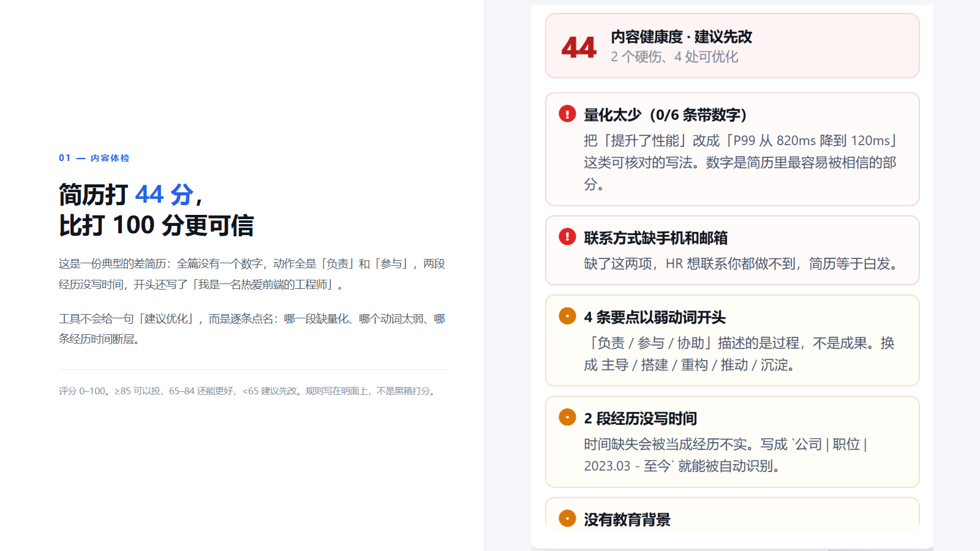Click the red 44 score number
Screen dimensions: 980x551
[x=579, y=47]
